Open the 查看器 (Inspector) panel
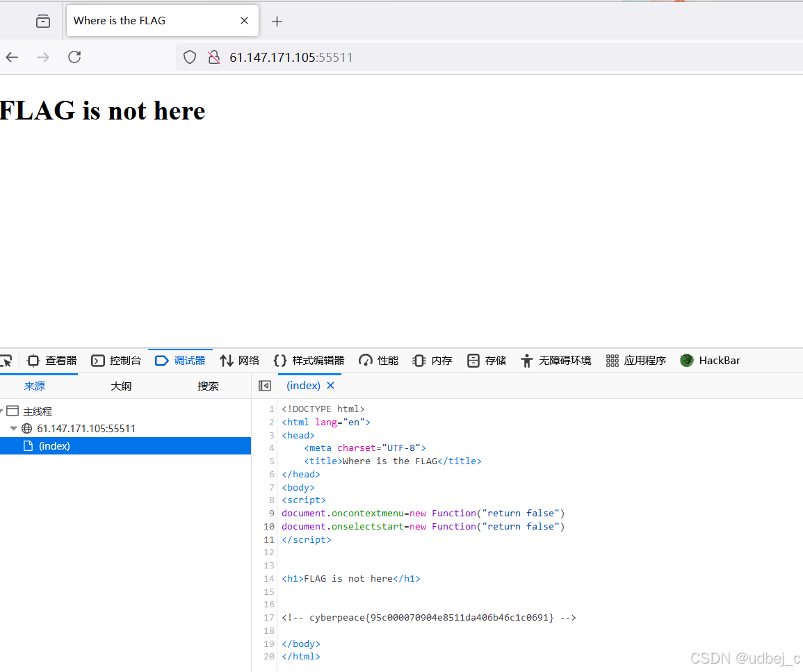The width and height of the screenshot is (803, 672). click(51, 360)
